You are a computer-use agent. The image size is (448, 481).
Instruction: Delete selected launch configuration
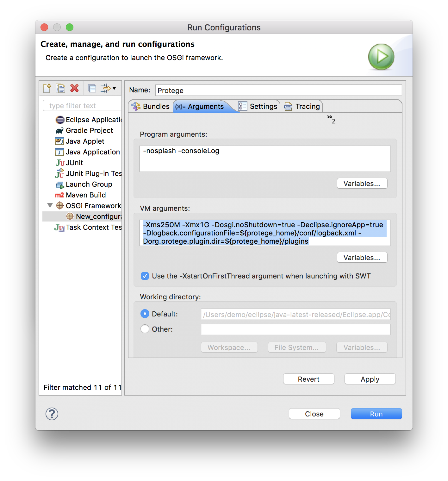point(75,88)
